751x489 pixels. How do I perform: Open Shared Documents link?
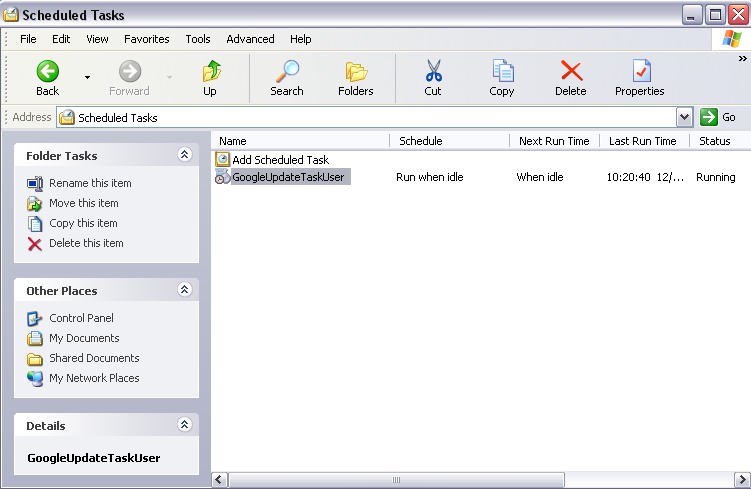(x=94, y=358)
